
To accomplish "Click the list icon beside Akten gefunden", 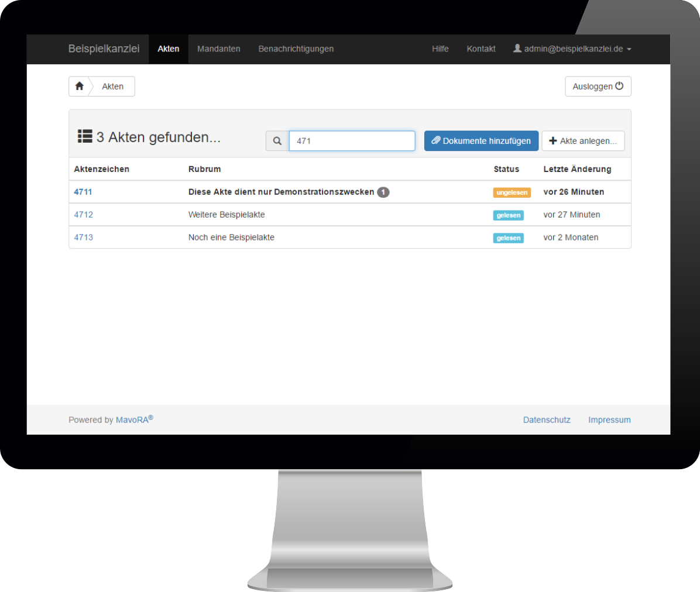I will tap(85, 136).
